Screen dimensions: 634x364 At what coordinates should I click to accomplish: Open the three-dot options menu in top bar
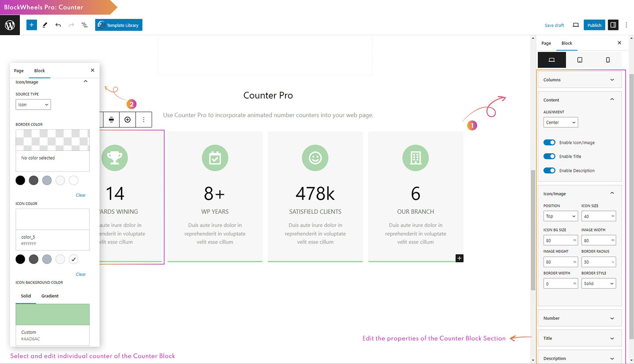point(627,25)
